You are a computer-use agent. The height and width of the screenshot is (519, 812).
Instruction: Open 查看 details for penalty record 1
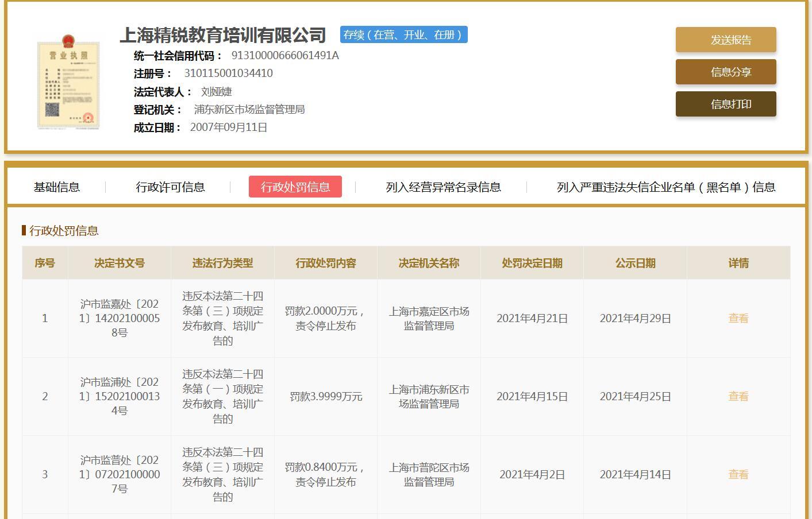738,318
